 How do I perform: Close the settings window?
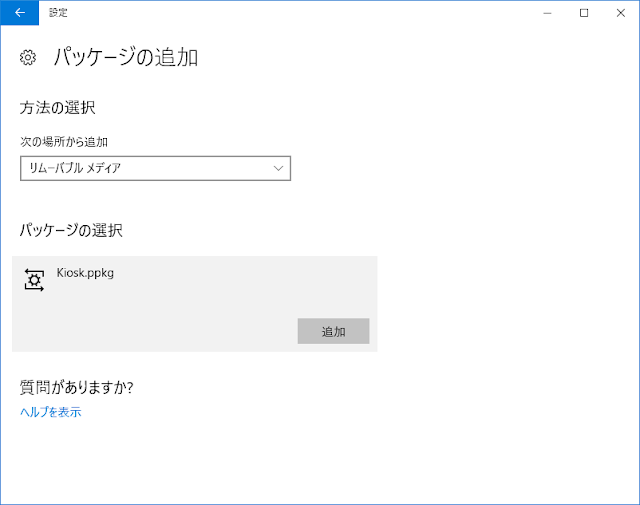tap(621, 13)
